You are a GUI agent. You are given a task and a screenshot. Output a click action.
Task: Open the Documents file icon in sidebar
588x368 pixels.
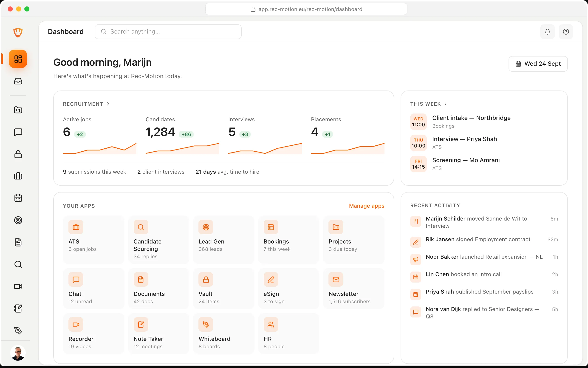(18, 242)
